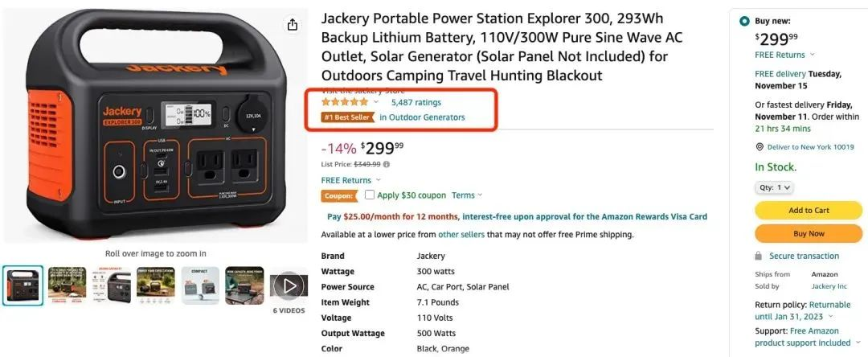
Task: Play the product video thumbnail
Action: 289,285
